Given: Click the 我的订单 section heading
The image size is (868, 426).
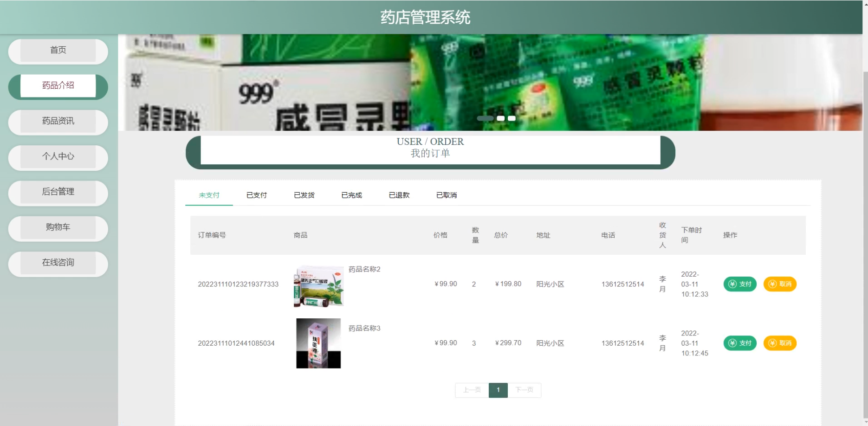Looking at the screenshot, I should (430, 154).
